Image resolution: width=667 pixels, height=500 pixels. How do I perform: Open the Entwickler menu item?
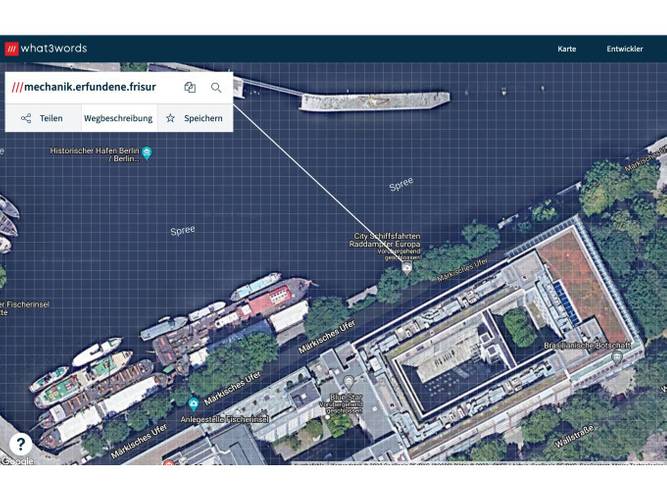[624, 49]
